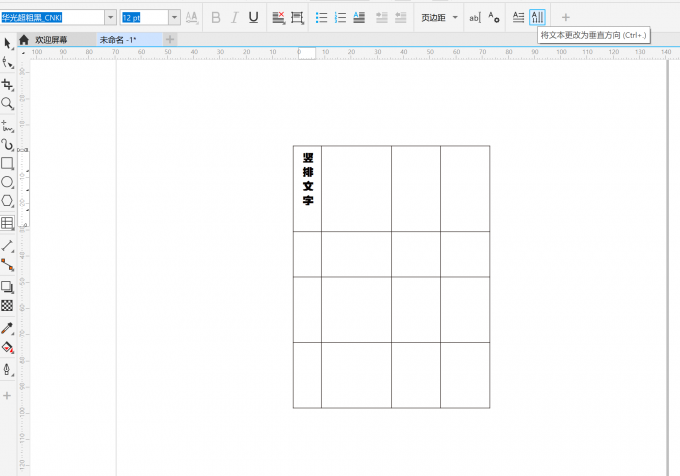Activate the Zoom magnifier tool

click(x=7, y=104)
